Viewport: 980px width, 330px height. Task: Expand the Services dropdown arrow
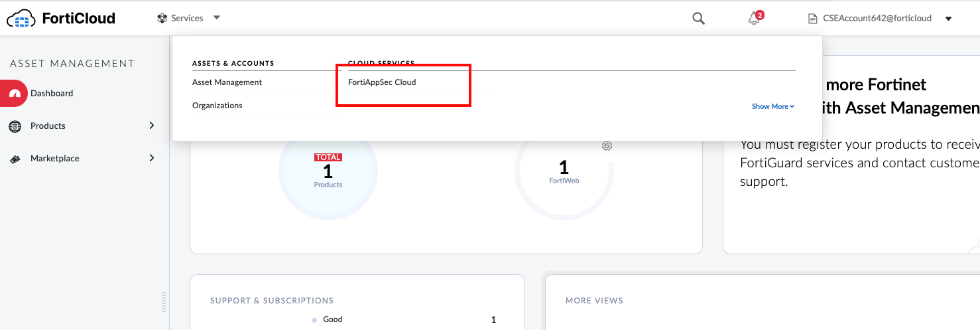point(217,19)
